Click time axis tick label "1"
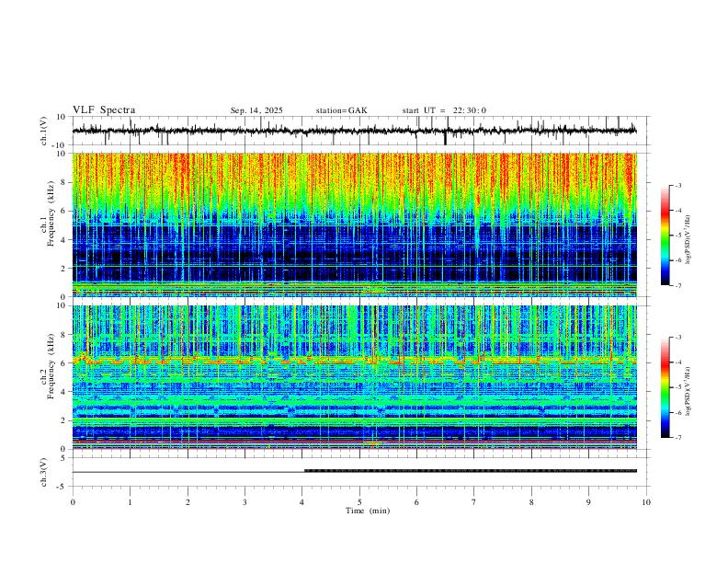This screenshot has width=728, height=563. [130, 502]
